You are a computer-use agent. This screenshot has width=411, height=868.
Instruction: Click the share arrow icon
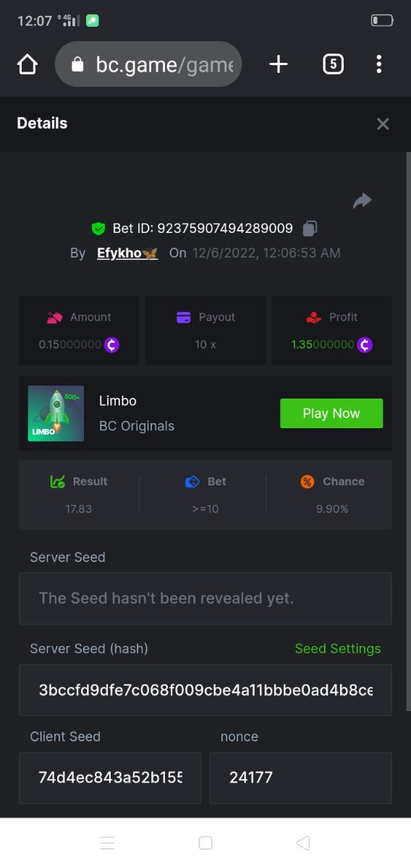[363, 200]
